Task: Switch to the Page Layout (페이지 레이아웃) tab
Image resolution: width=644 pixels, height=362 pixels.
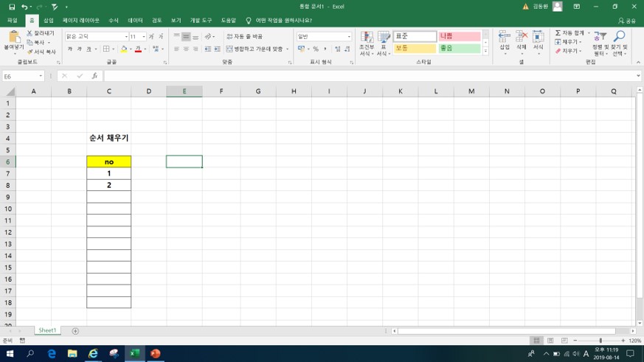Action: tap(81, 20)
